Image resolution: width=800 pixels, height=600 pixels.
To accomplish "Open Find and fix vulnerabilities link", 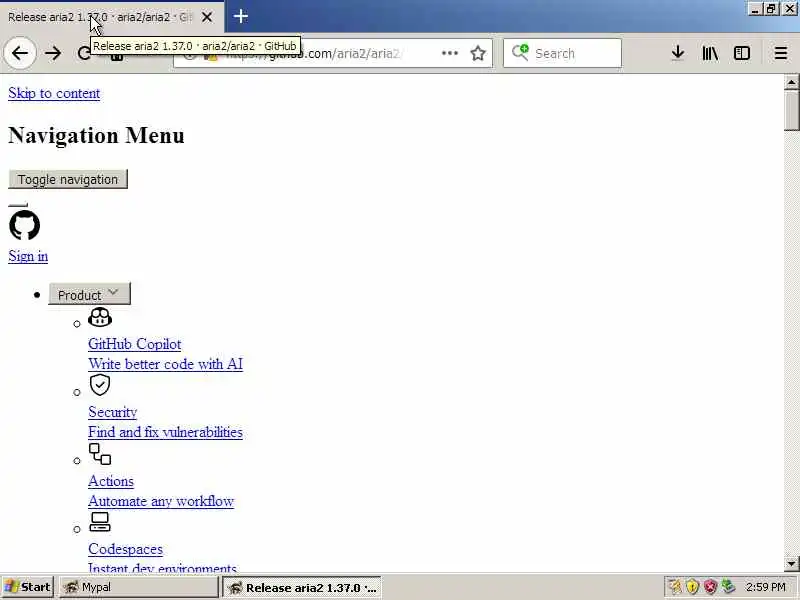I will click(165, 432).
